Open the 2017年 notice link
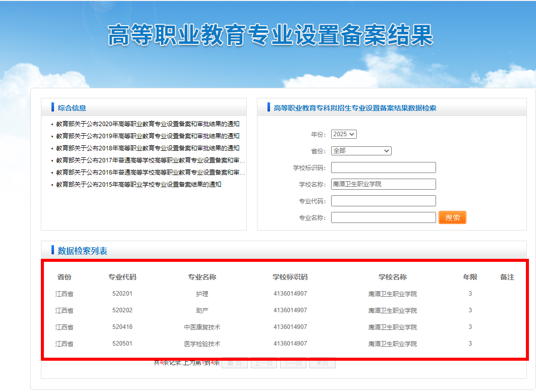Screen dimensions: 536x392 point(150,160)
